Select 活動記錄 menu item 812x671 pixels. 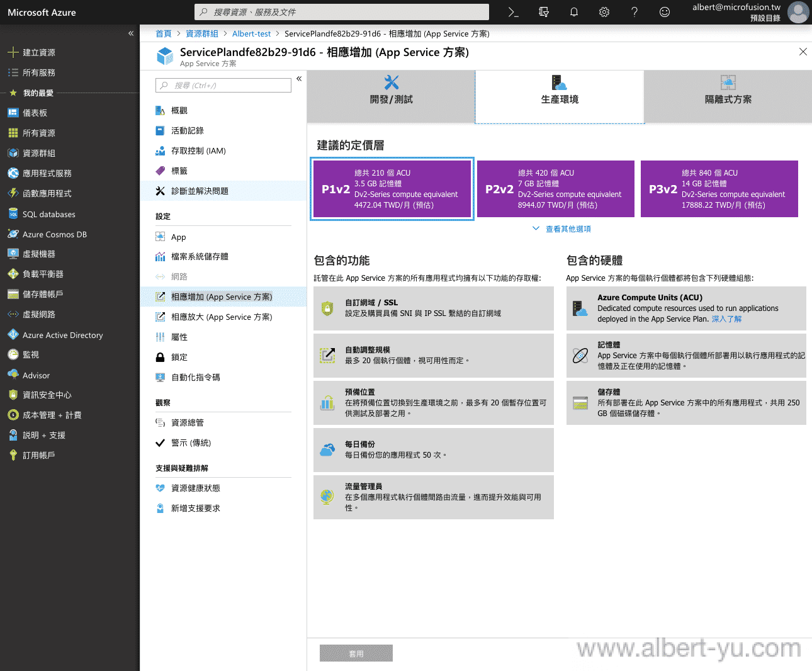tap(223, 130)
